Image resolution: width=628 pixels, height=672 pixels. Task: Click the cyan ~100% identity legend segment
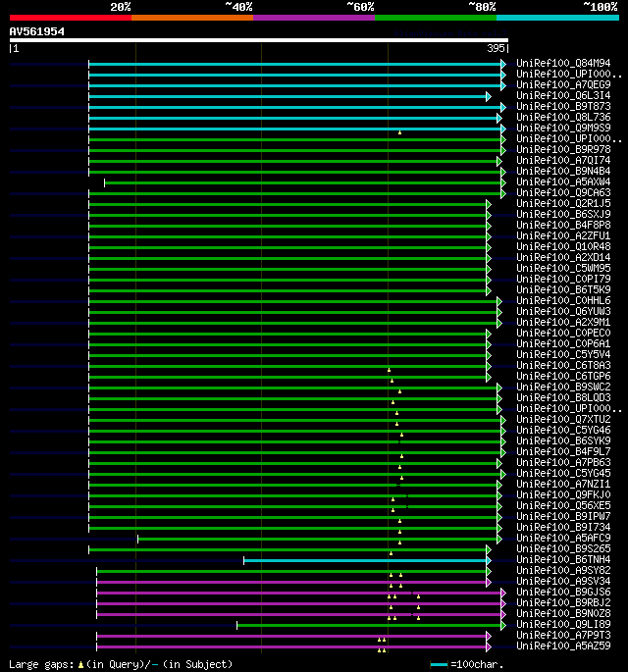pyautogui.click(x=557, y=18)
